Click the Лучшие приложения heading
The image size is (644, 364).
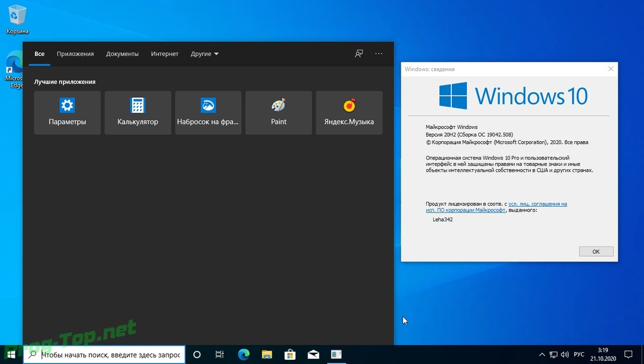tap(65, 82)
